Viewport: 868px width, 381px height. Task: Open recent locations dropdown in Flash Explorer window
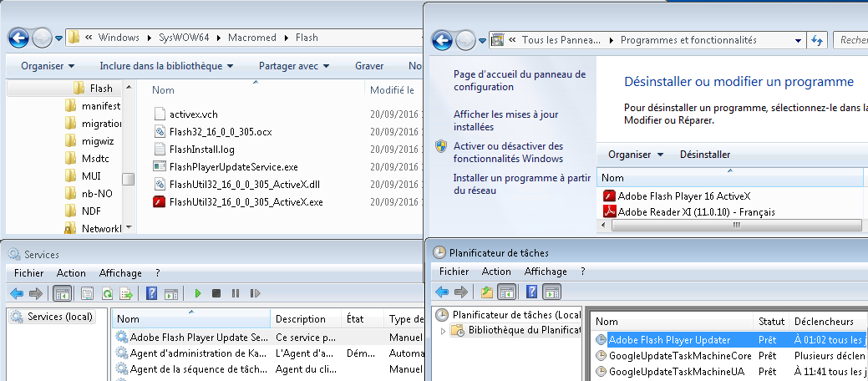[x=59, y=38]
